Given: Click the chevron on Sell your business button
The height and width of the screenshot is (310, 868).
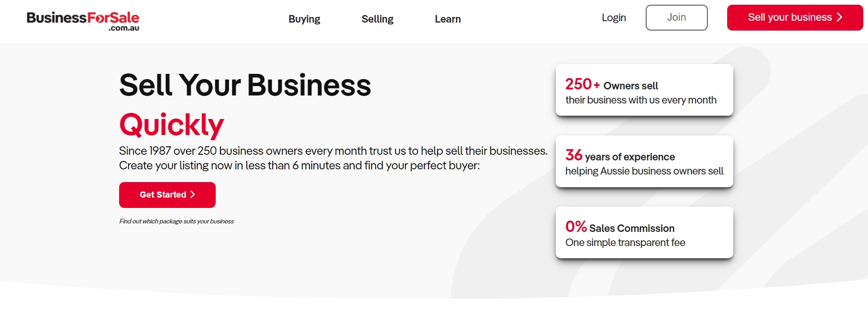Looking at the screenshot, I should click(839, 17).
